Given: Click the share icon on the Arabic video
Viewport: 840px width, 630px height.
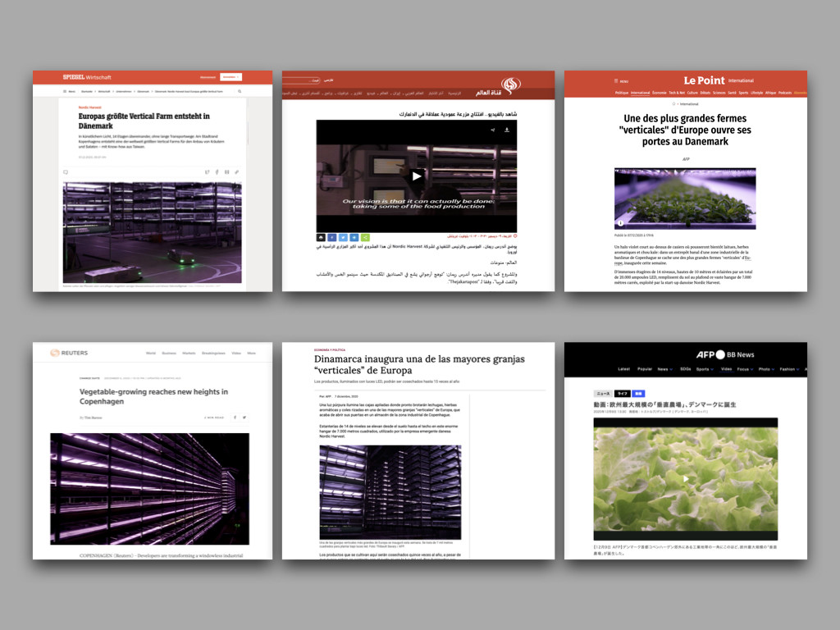Looking at the screenshot, I should coord(492,130).
